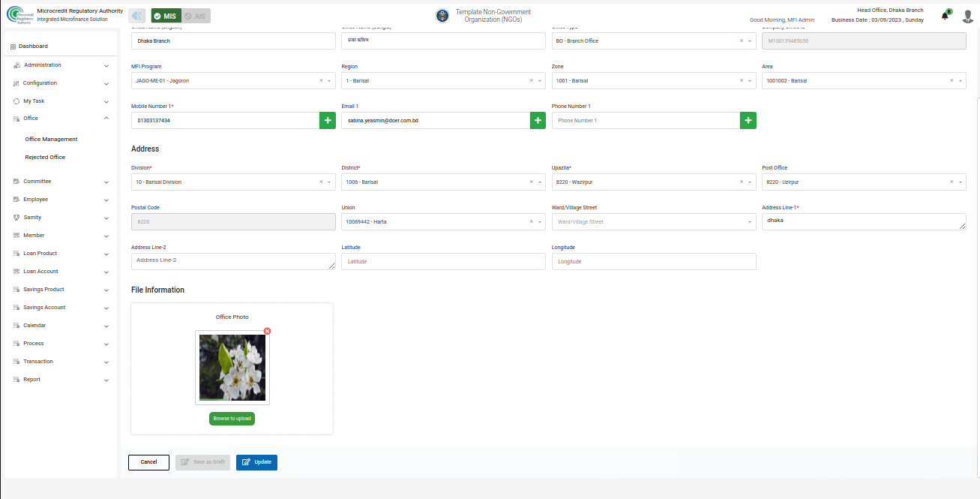The image size is (980, 499).
Task: Click Browse to upload button
Action: tap(232, 418)
